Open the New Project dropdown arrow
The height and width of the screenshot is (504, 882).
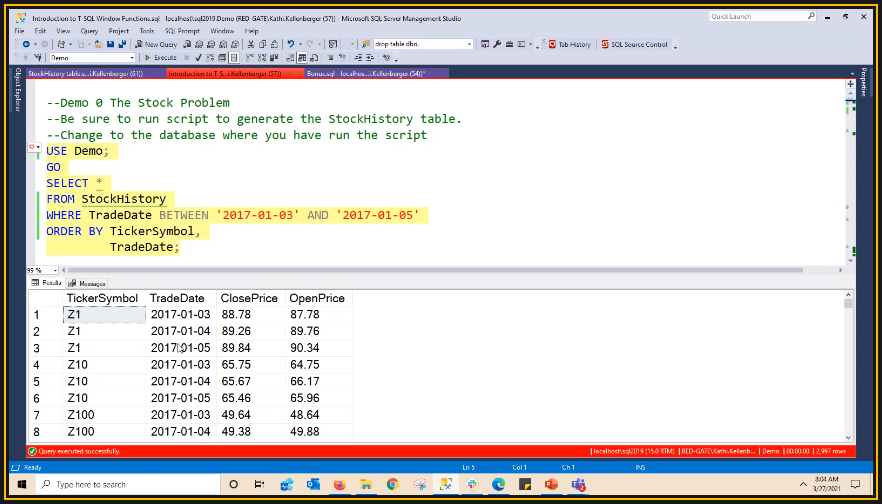tap(69, 44)
